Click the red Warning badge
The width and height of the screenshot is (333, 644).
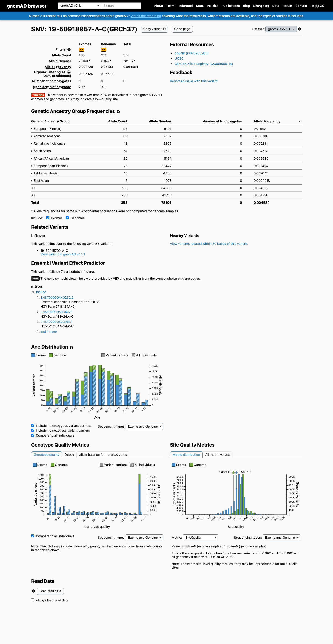38,95
